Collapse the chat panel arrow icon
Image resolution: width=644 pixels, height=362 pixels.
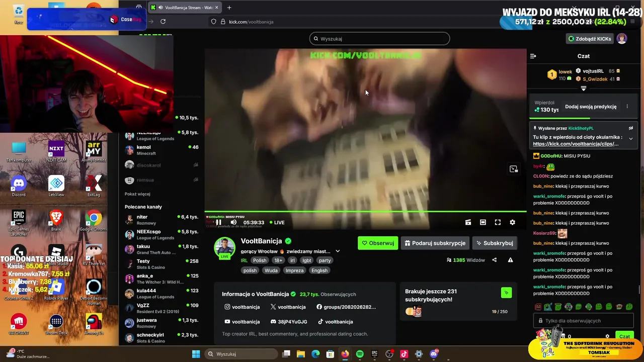533,56
